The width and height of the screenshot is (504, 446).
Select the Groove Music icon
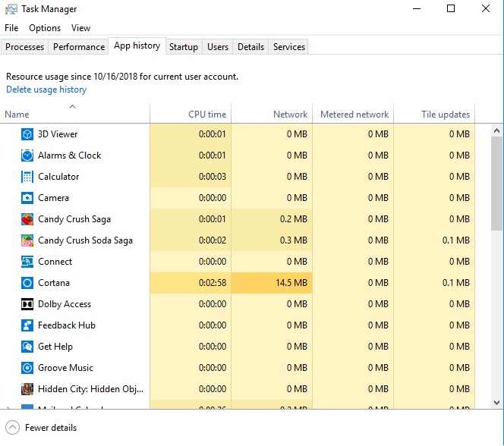tap(27, 368)
